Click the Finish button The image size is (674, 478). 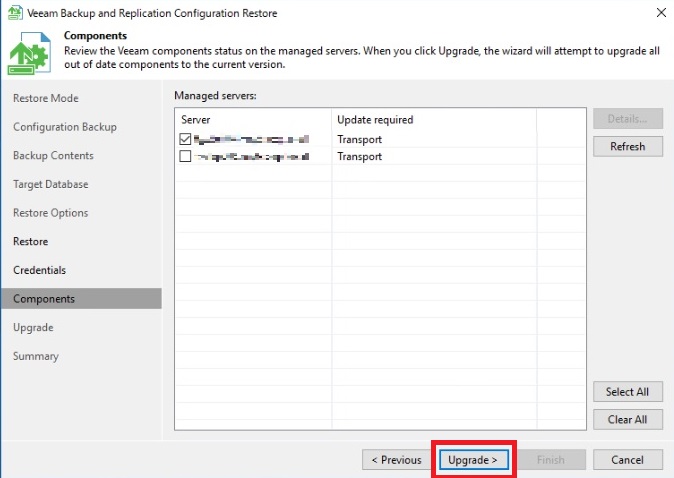tap(551, 460)
